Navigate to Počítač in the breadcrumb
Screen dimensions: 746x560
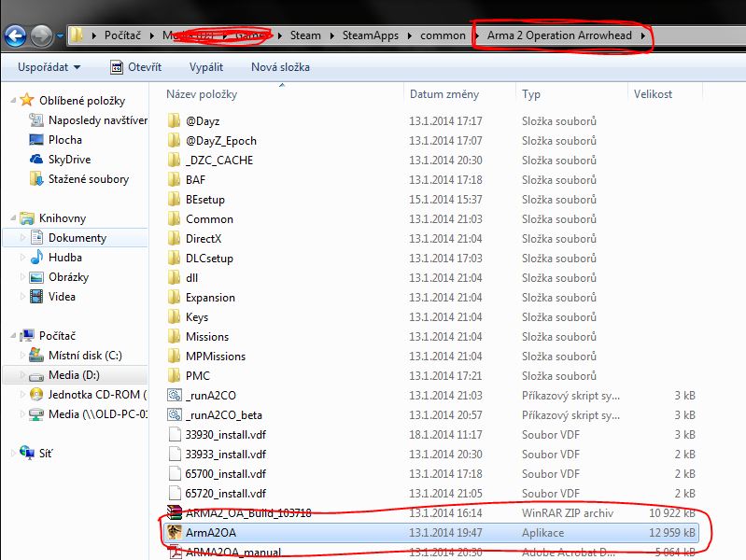(122, 35)
